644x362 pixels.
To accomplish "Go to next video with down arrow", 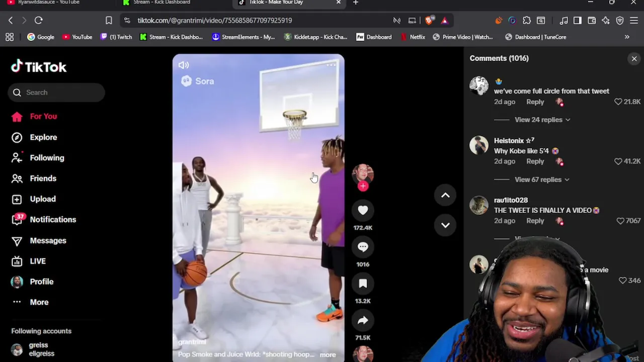I will [445, 225].
